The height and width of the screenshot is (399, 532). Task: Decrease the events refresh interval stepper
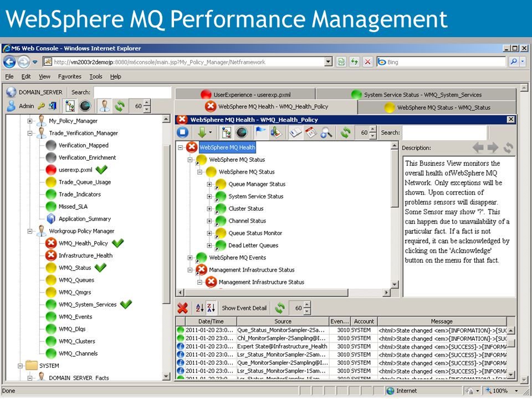[x=307, y=311]
